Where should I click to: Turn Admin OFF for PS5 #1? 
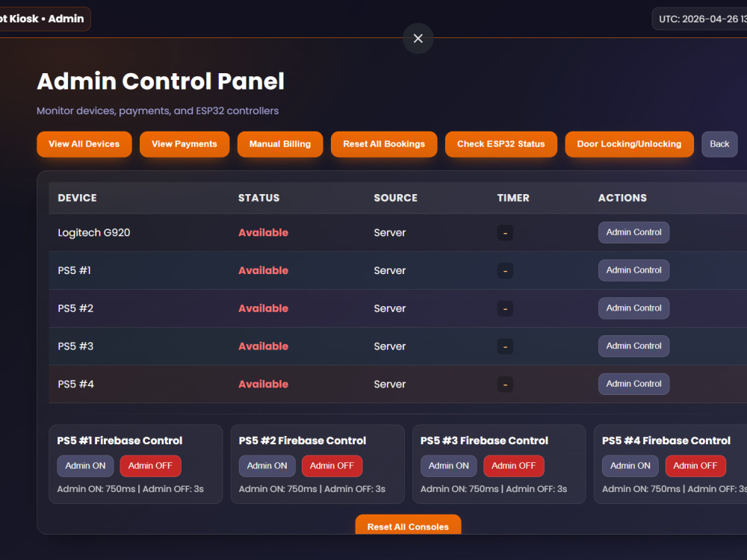click(x=151, y=466)
